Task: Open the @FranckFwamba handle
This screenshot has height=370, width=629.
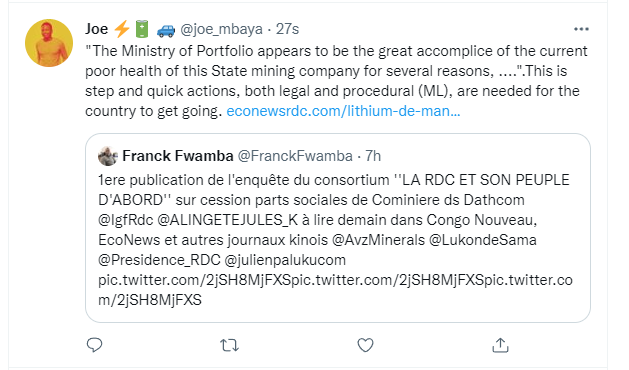Action: pos(295,156)
